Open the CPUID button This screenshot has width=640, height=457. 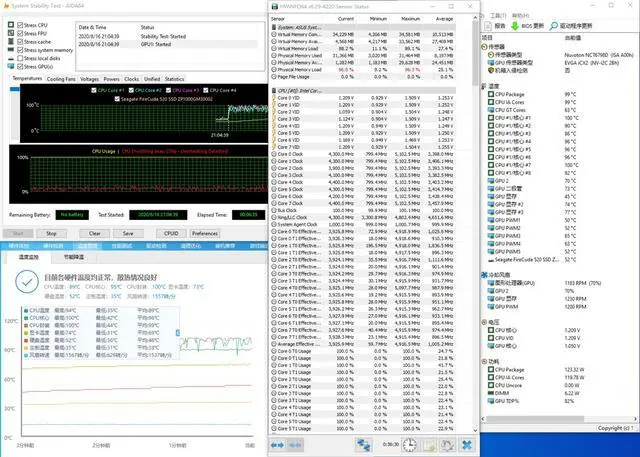coord(171,233)
